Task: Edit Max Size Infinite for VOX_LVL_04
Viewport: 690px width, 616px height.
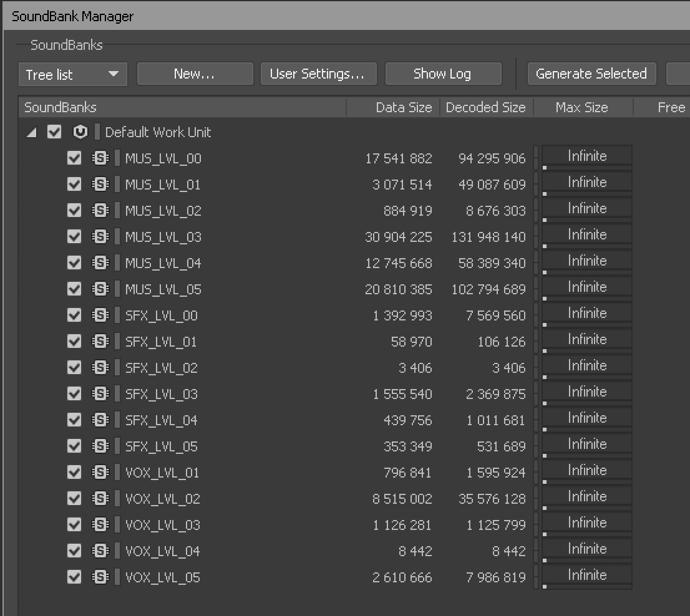Action: [587, 548]
